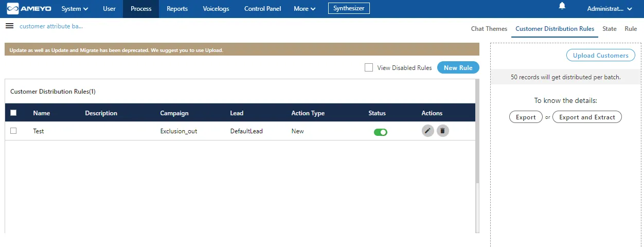Click the Customer Distribution Rules(1) heading
Image resolution: width=644 pixels, height=247 pixels.
(53, 92)
